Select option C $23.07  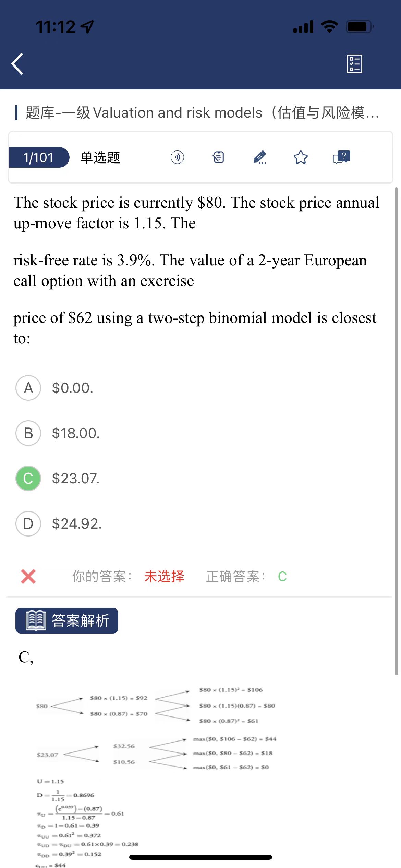[28, 479]
